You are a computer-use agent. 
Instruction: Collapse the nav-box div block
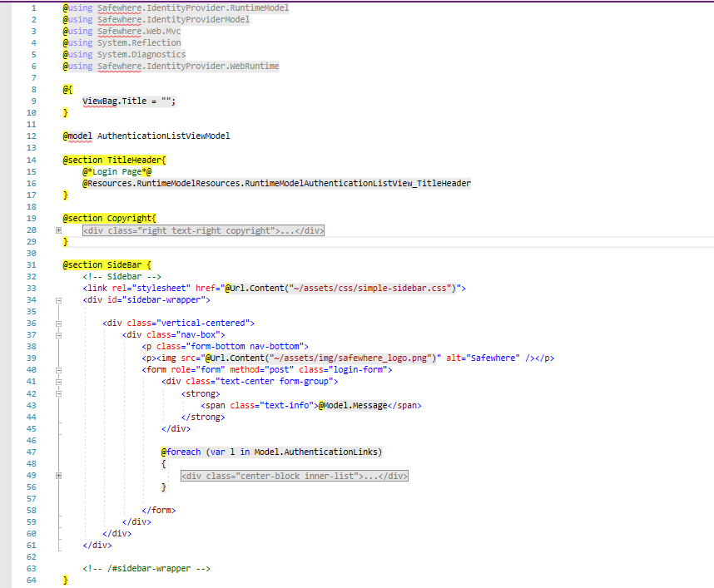click(59, 335)
